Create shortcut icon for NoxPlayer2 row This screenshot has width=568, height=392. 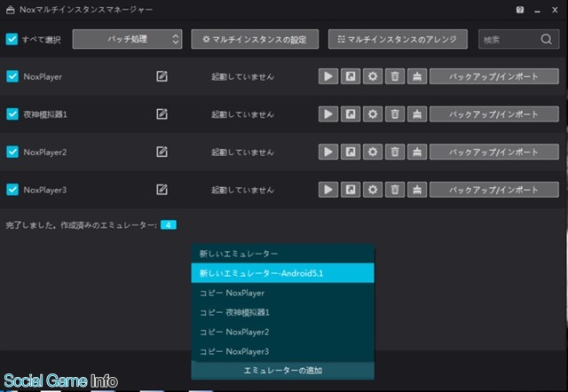[351, 152]
